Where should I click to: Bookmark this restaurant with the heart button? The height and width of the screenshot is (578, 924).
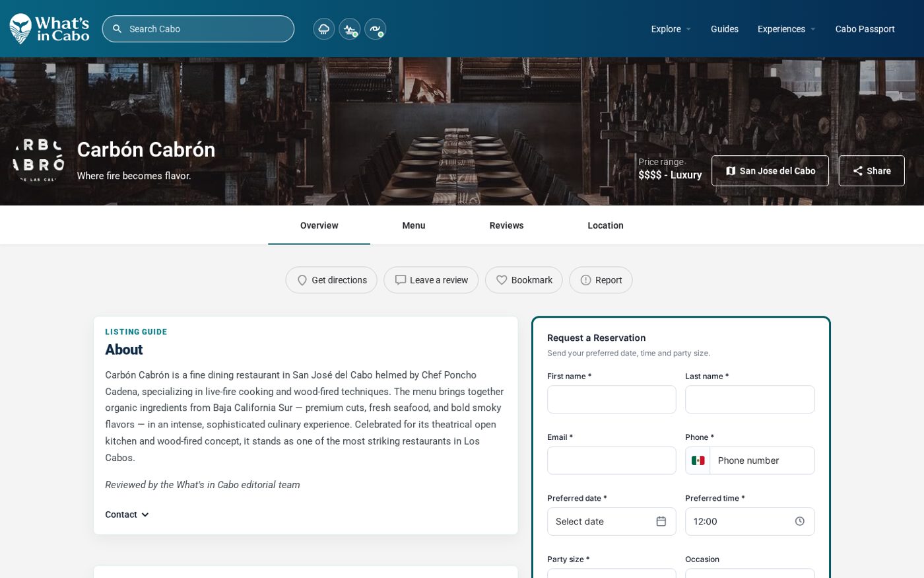523,280
